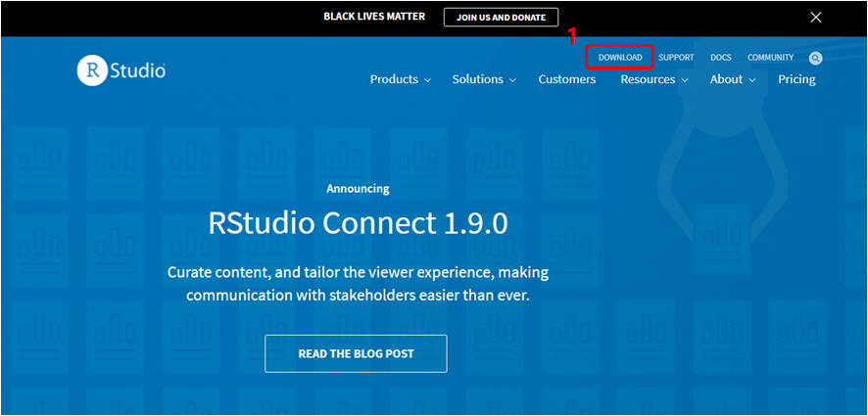The image size is (868, 416).
Task: Visit the Community link
Action: pos(770,58)
